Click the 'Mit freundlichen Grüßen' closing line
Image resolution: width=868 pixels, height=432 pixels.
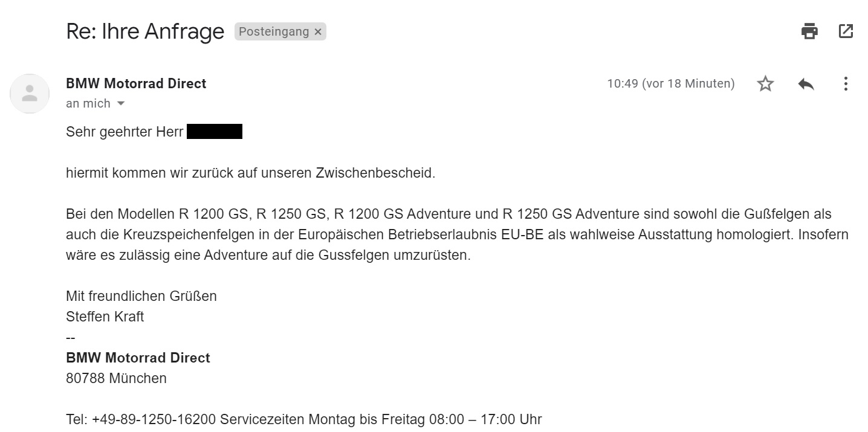(141, 296)
